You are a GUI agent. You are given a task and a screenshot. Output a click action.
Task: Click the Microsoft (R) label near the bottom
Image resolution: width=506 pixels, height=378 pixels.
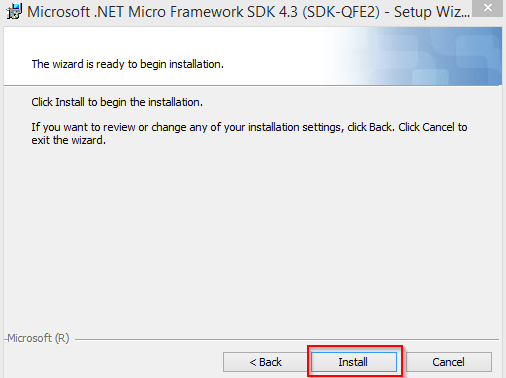(38, 338)
